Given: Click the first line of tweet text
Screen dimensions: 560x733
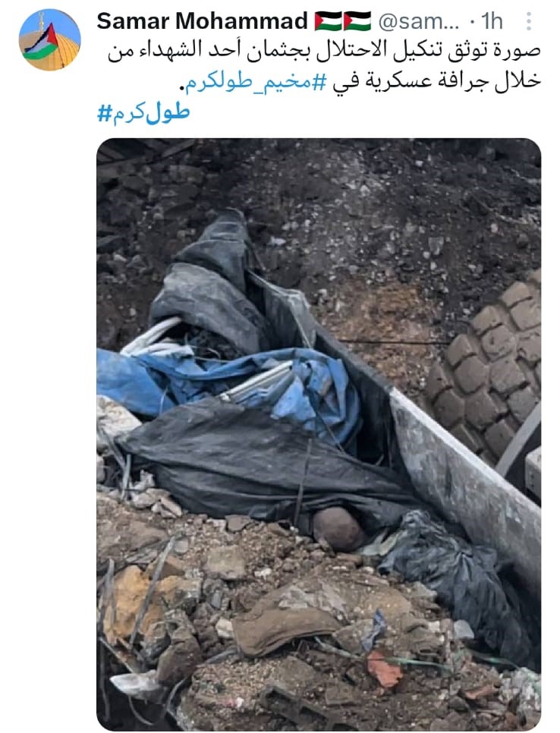Looking at the screenshot, I should [324, 52].
